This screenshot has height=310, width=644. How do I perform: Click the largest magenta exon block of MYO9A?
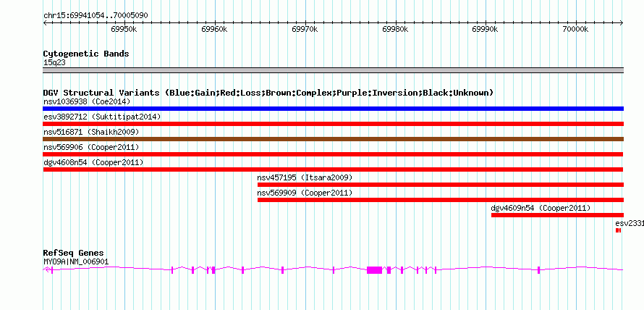tap(374, 270)
